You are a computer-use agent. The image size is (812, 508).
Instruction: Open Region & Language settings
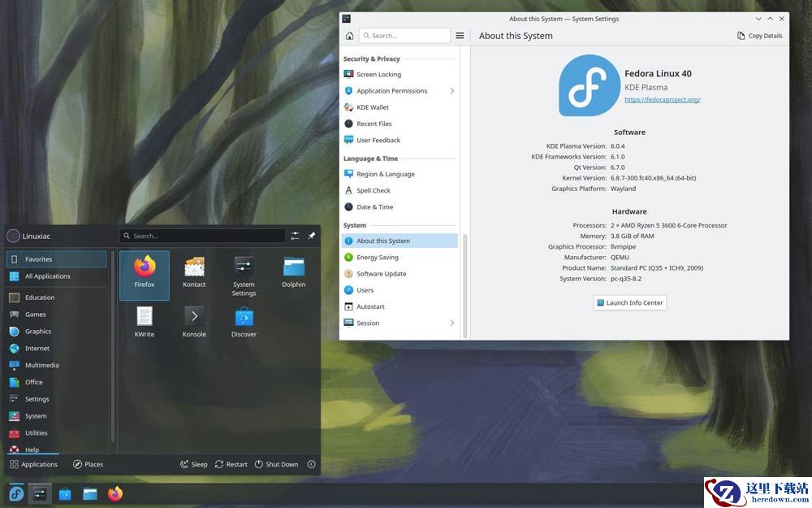coord(400,174)
